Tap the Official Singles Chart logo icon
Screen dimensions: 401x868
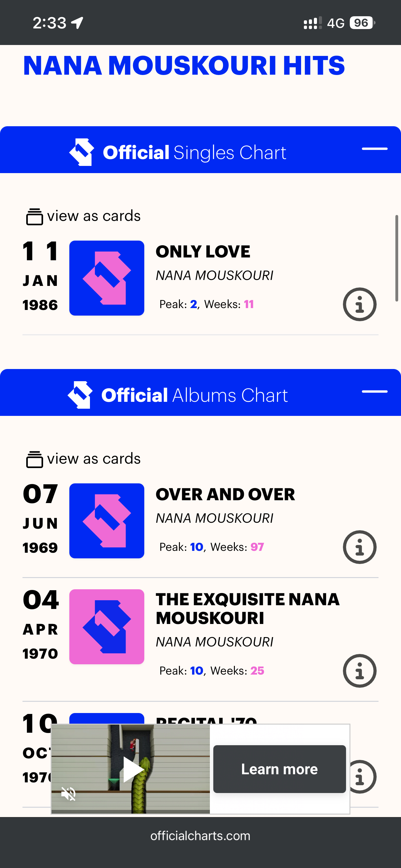pyautogui.click(x=82, y=152)
